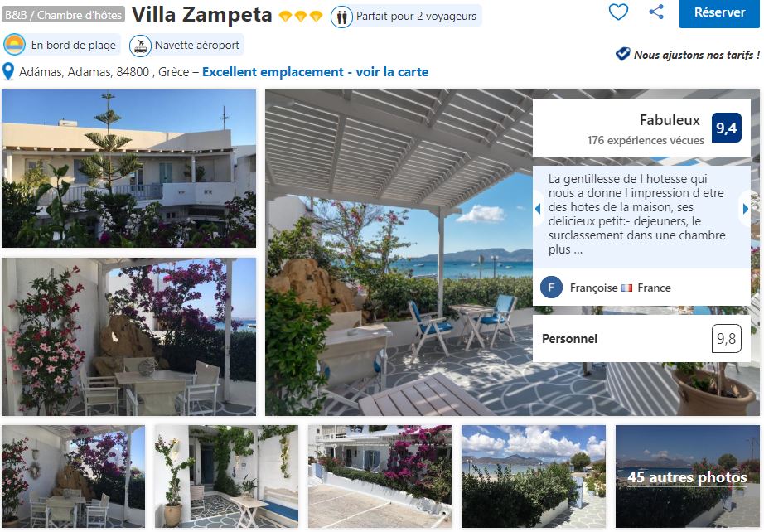Click the airport shuttle icon
The width and height of the screenshot is (764, 532).
140,46
